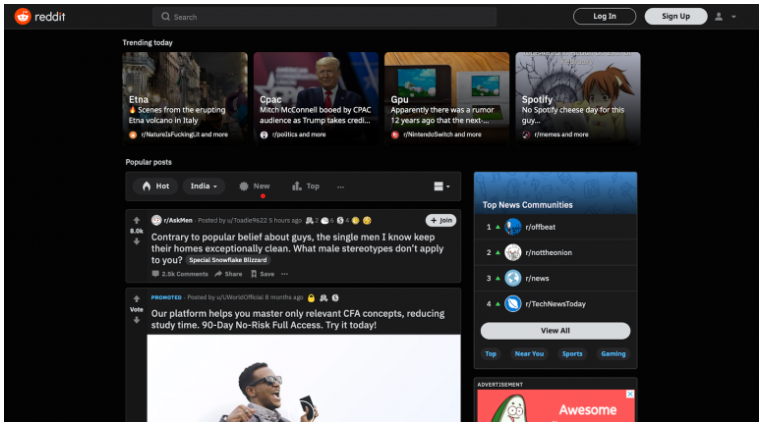
Task: Open the post layout view dropdown
Action: [441, 186]
